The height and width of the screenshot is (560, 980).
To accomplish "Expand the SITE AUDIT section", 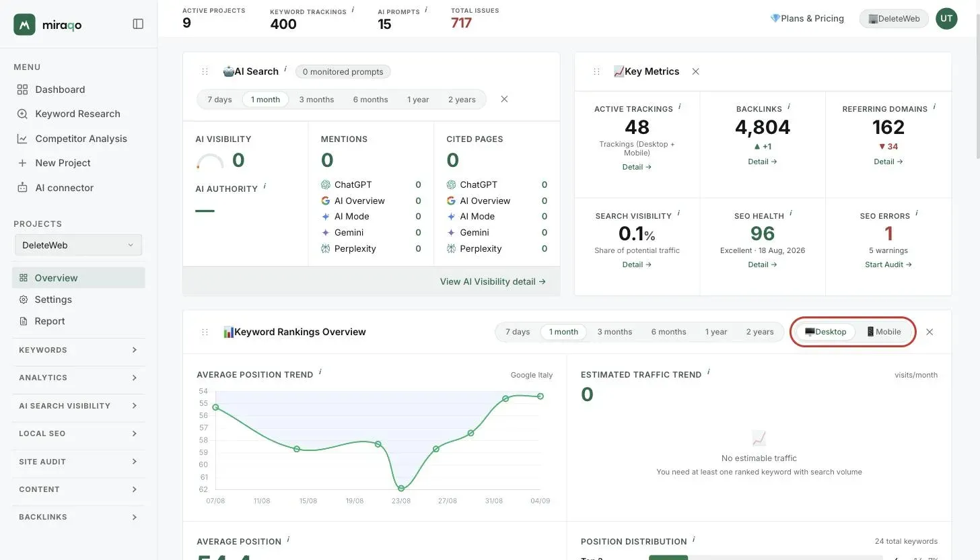I will 78,462.
